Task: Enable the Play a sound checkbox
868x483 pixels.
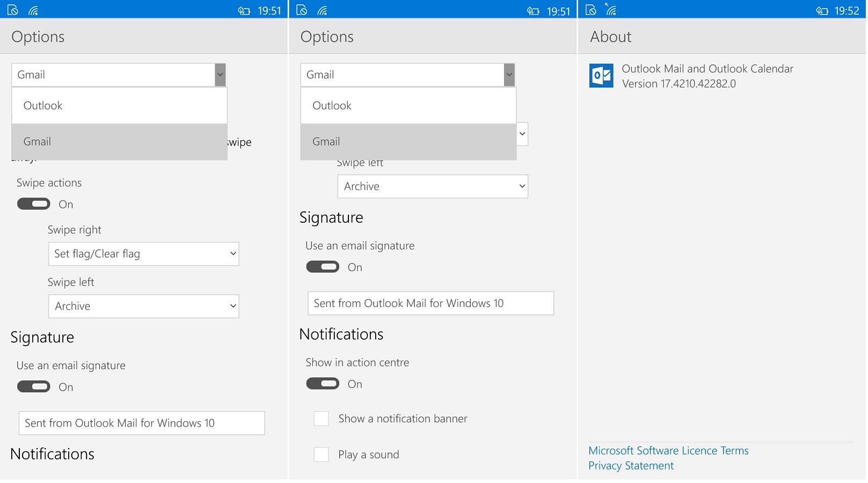Action: point(321,455)
